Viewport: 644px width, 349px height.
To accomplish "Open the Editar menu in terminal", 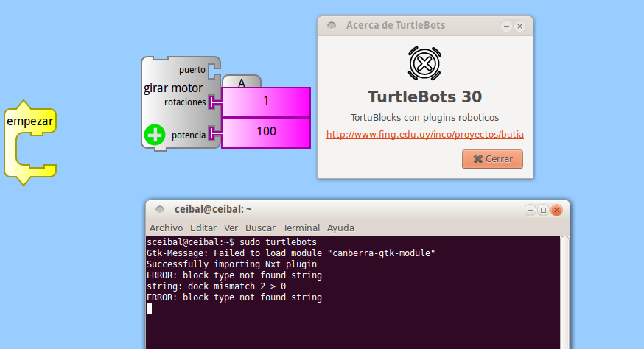I will pyautogui.click(x=203, y=228).
